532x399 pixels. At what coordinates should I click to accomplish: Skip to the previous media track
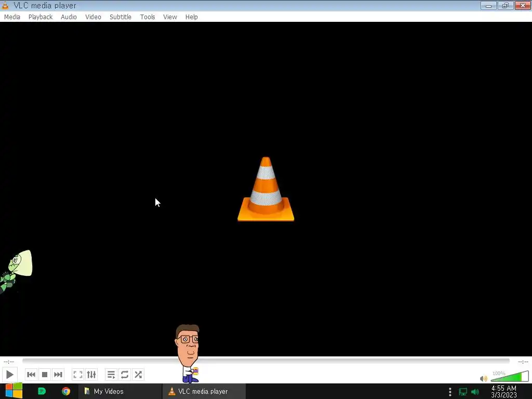point(31,375)
